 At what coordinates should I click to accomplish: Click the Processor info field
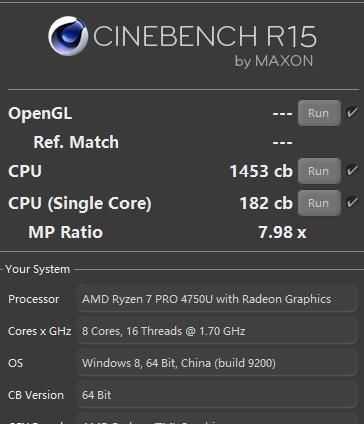click(x=217, y=299)
